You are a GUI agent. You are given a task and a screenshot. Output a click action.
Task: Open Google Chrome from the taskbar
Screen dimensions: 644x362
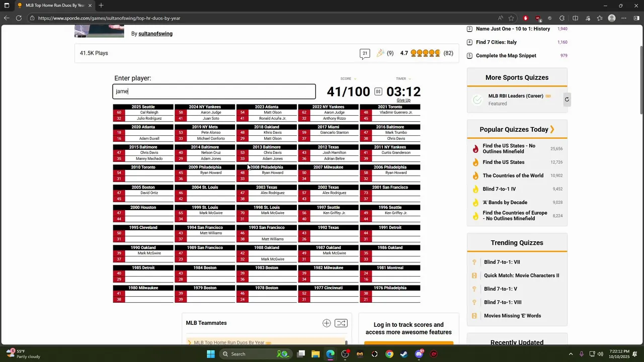(389, 354)
